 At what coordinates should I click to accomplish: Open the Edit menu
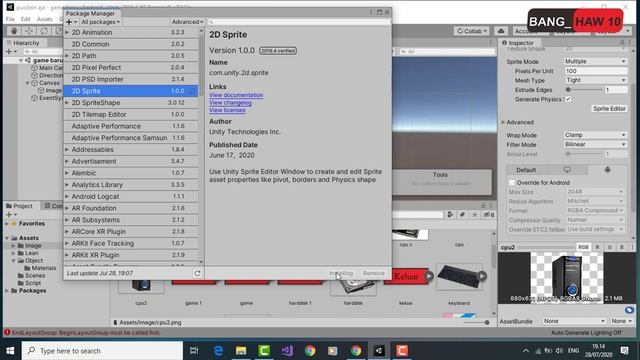(26, 19)
